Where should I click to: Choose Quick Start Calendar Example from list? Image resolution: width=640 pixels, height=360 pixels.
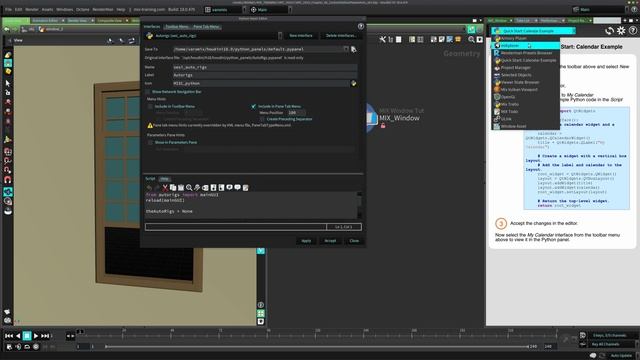pyautogui.click(x=526, y=60)
